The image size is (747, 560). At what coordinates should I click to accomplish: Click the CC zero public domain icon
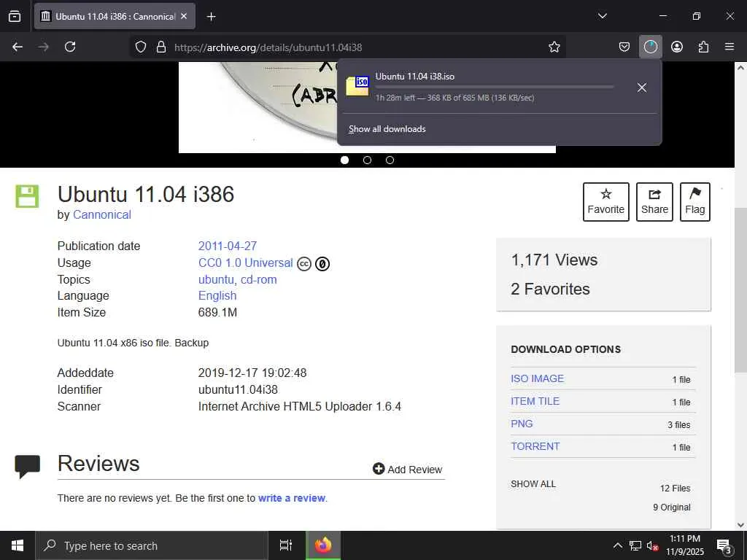322,264
